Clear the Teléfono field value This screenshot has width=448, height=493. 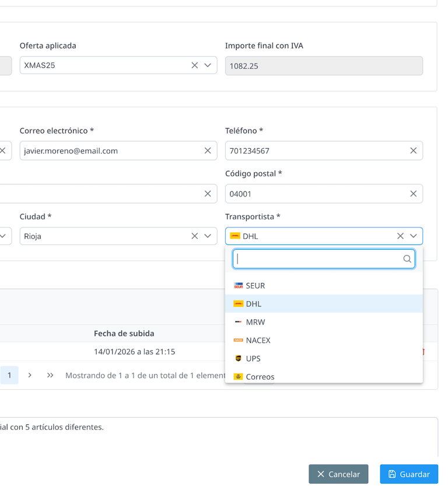tap(413, 151)
